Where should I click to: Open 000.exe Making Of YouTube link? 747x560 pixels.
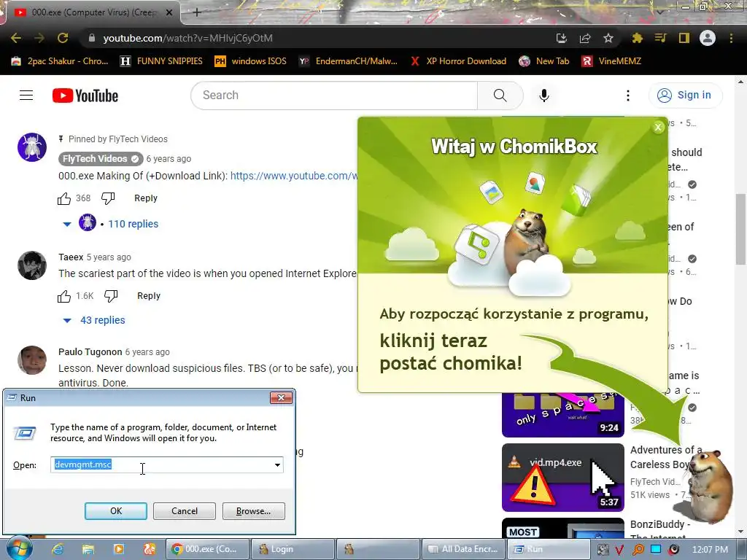293,176
